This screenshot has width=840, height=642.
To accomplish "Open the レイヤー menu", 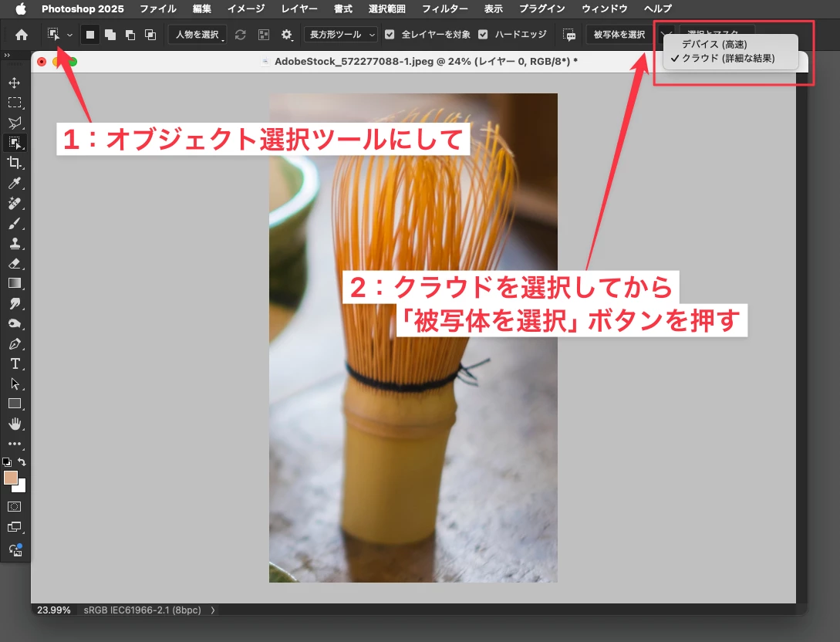I will click(299, 8).
